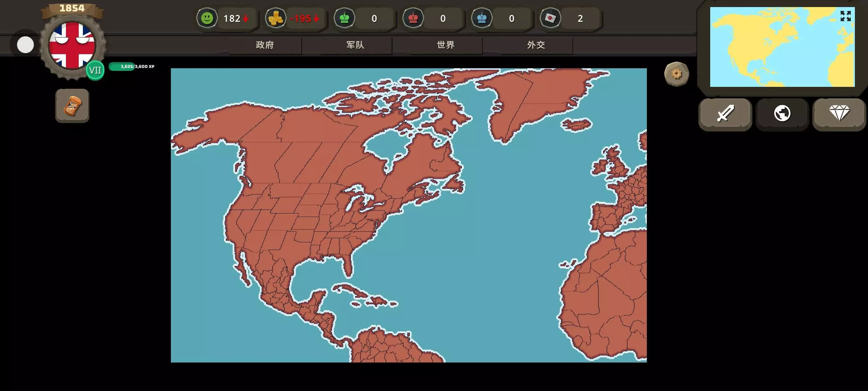Click the blue crown icon
Image resolution: width=868 pixels, height=391 pixels.
point(482,18)
